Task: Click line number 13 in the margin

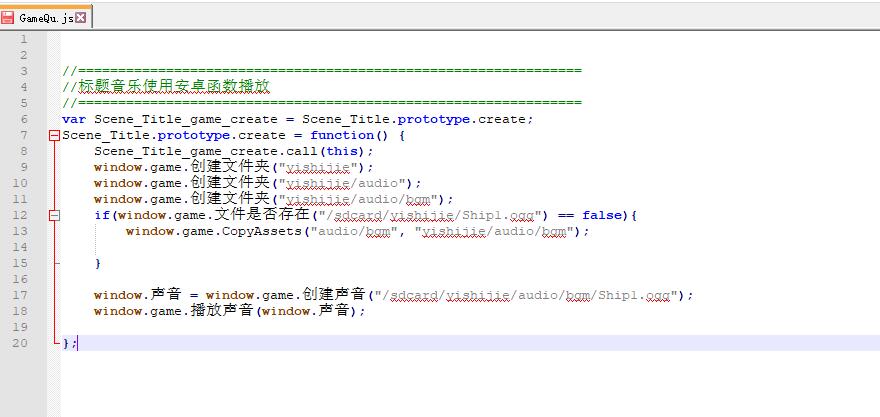Action: point(20,231)
